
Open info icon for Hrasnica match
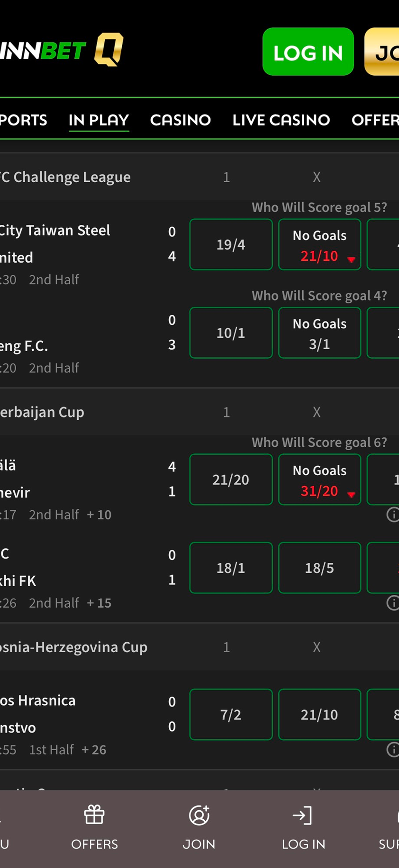[x=392, y=749]
